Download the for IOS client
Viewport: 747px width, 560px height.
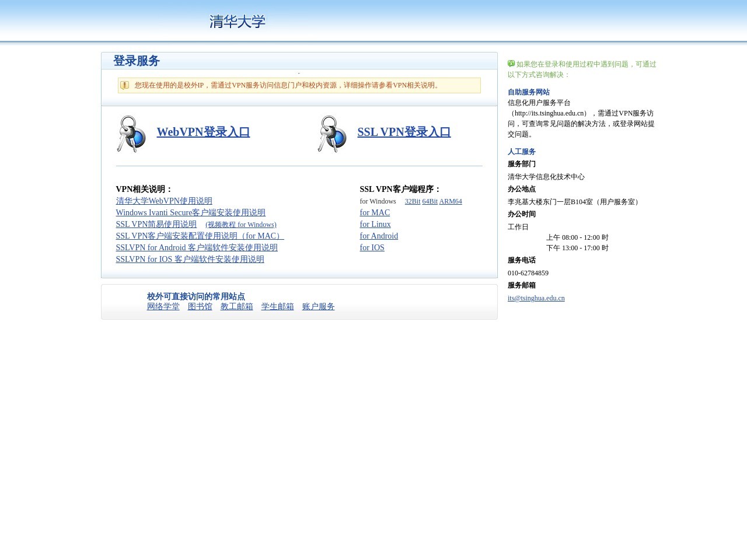372,247
